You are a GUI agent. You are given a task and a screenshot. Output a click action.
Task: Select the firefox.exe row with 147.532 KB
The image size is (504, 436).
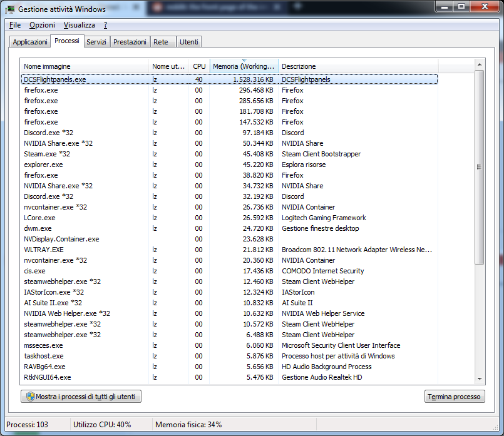tap(229, 122)
